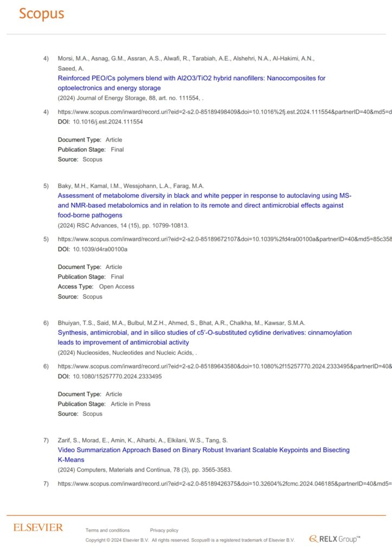
Task: Click the RELX Group logo
Action: 335,539
